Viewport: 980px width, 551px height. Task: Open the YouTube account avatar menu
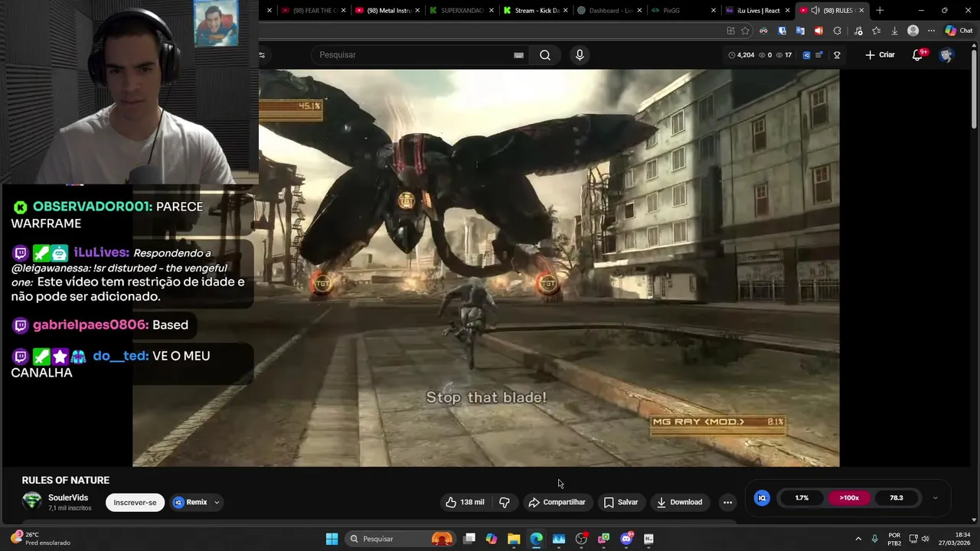click(946, 55)
